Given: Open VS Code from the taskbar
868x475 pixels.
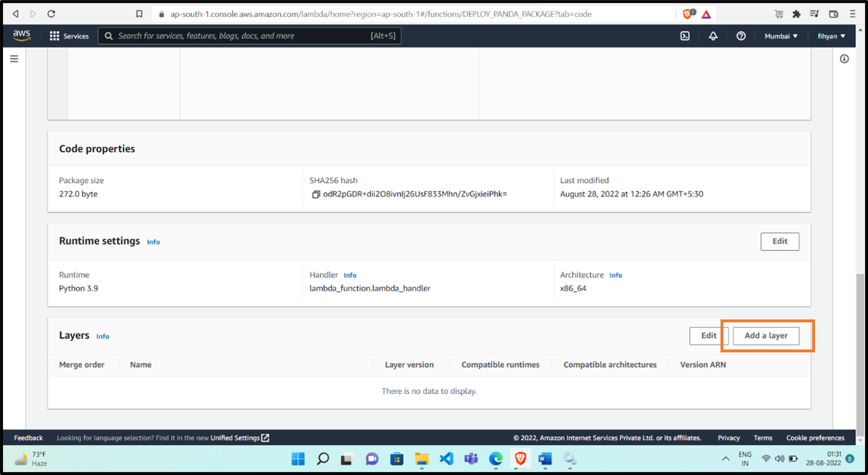Looking at the screenshot, I should pyautogui.click(x=446, y=459).
